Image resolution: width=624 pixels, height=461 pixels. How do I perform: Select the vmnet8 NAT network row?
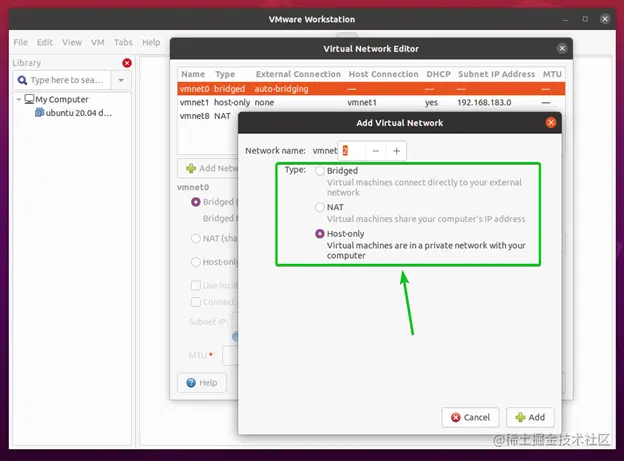coord(208,116)
